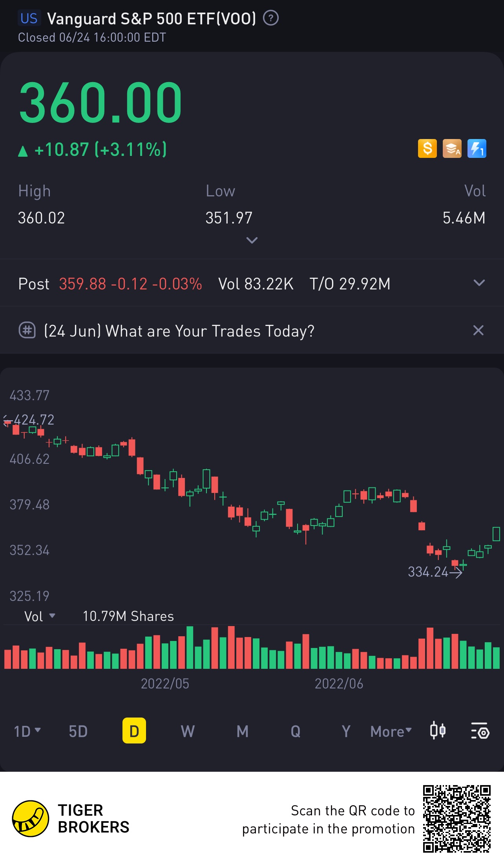Select the quarterly Q chart interval
The image size is (504, 866).
(x=296, y=731)
